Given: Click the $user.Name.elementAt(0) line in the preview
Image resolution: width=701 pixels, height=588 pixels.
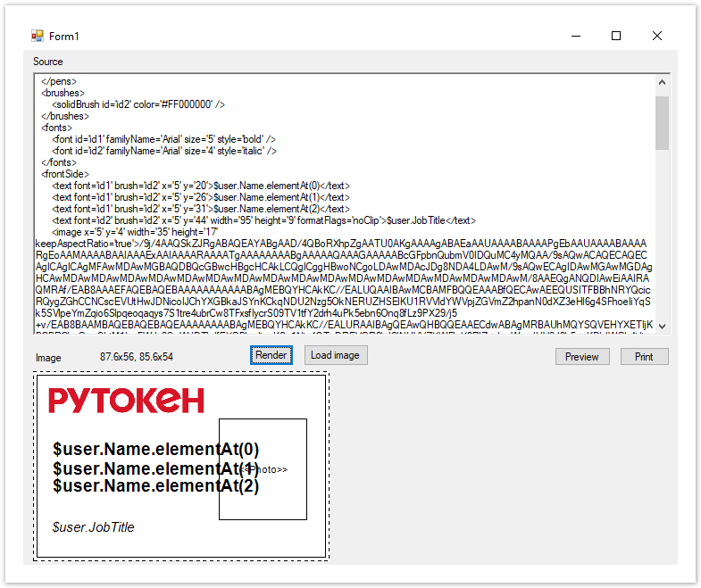Looking at the screenshot, I should [x=134, y=449].
